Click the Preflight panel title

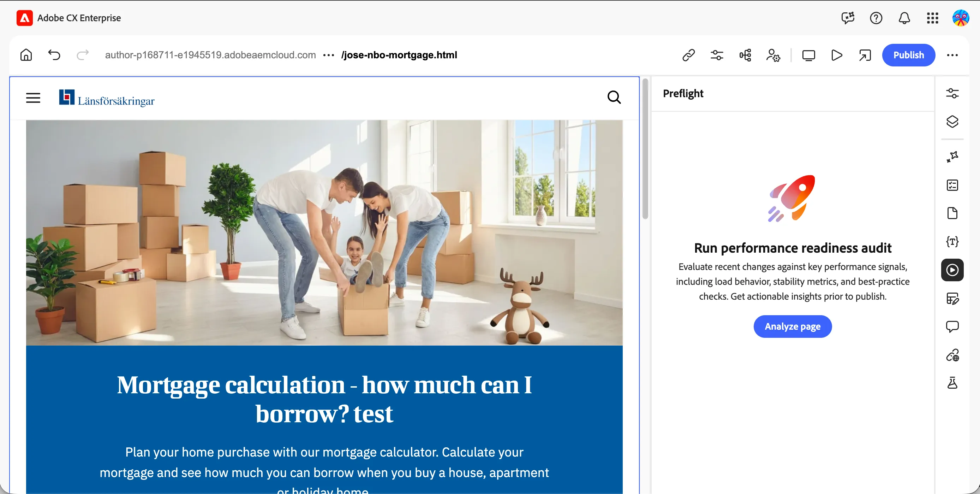683,93
